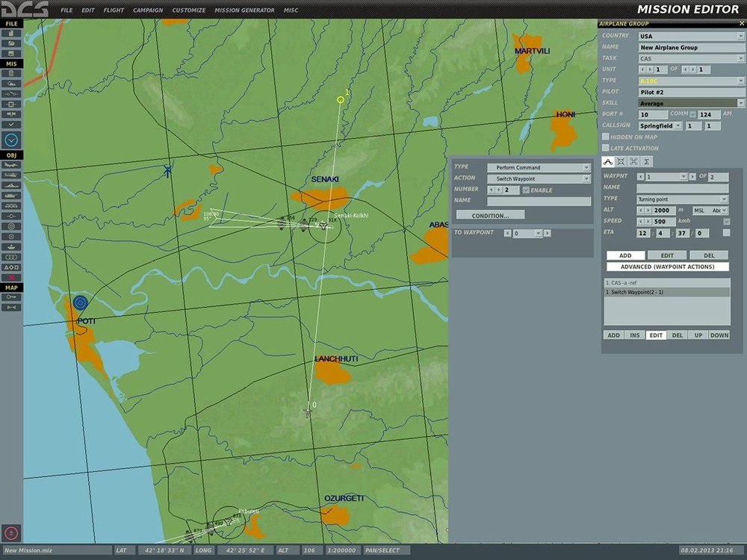Click the red exit icon at bottom left

[x=11, y=532]
